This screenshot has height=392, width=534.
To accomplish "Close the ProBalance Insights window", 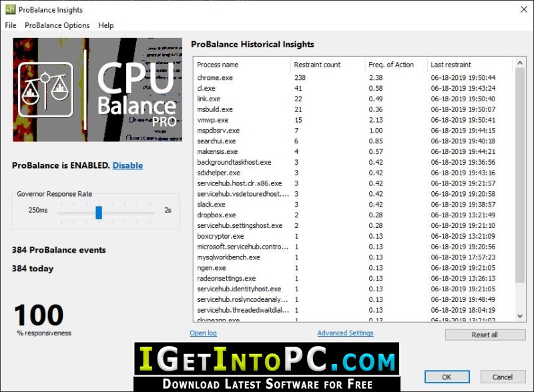I will (x=524, y=9).
